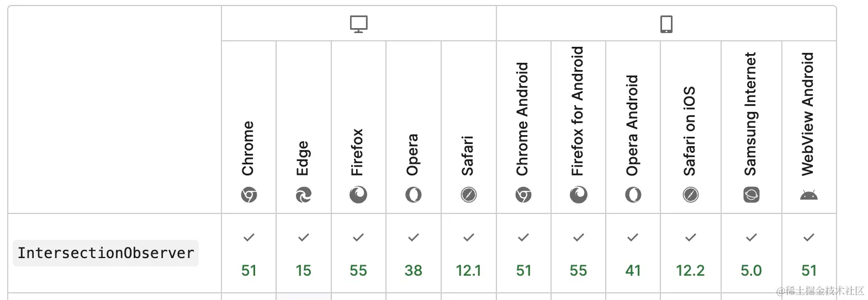Expand Chrome version 51 support cell
The width and height of the screenshot is (868, 300).
coord(249,254)
